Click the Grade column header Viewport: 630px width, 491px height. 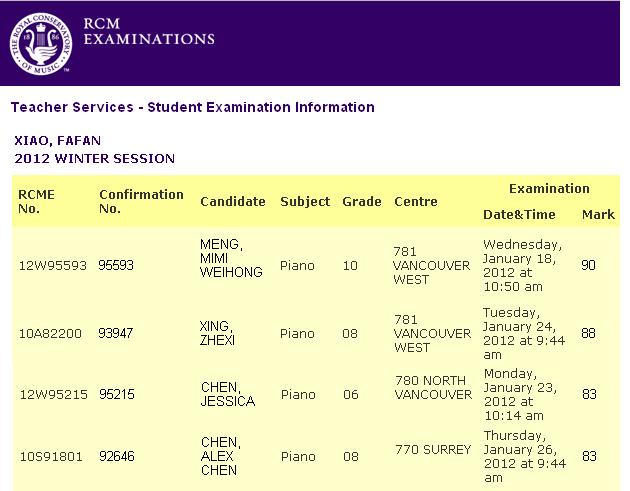[x=362, y=201]
